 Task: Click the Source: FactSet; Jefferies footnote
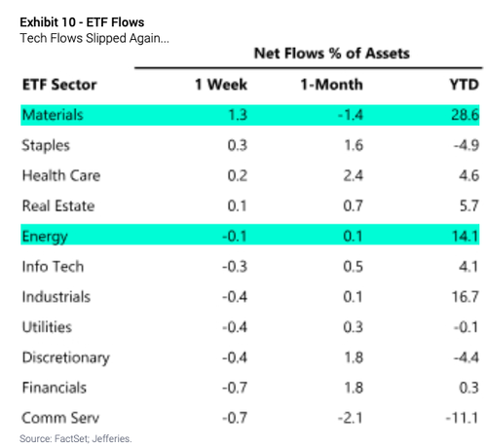click(x=76, y=438)
